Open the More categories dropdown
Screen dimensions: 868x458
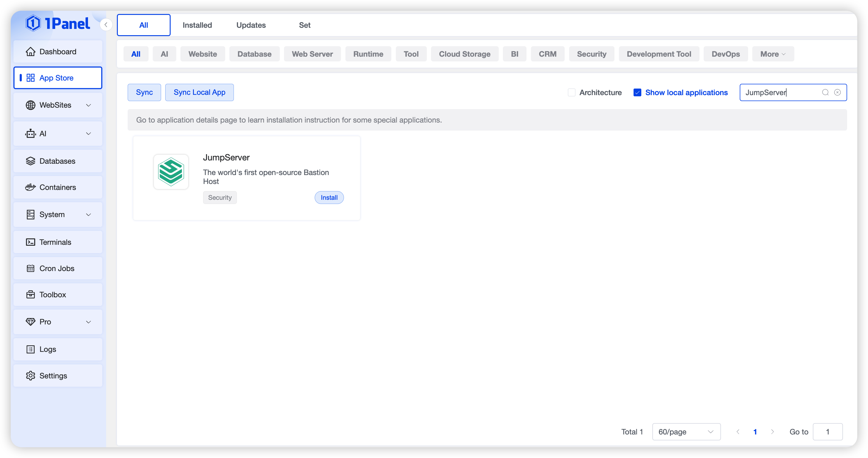click(773, 54)
